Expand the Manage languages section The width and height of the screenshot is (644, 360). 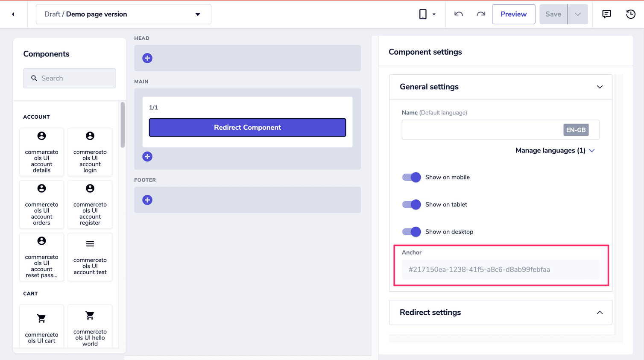point(554,150)
